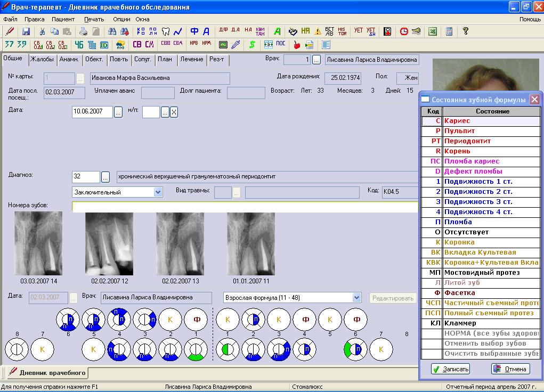Click the Cut scissors icon

(x=42, y=31)
